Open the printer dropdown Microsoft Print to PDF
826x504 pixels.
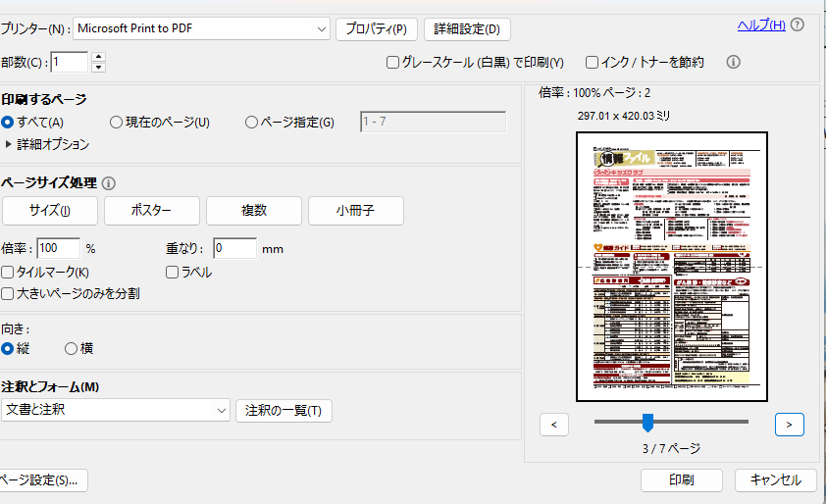coord(201,28)
